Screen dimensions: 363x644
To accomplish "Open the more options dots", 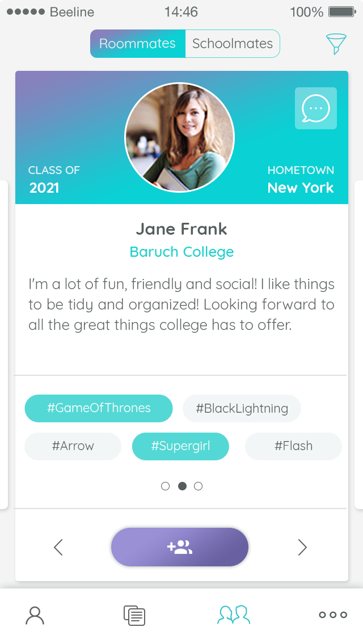I will pyautogui.click(x=333, y=615).
